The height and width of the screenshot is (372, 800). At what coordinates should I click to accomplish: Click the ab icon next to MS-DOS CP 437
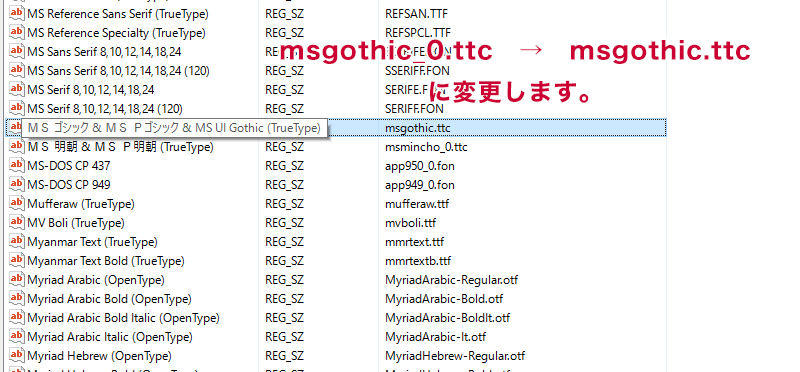click(17, 166)
